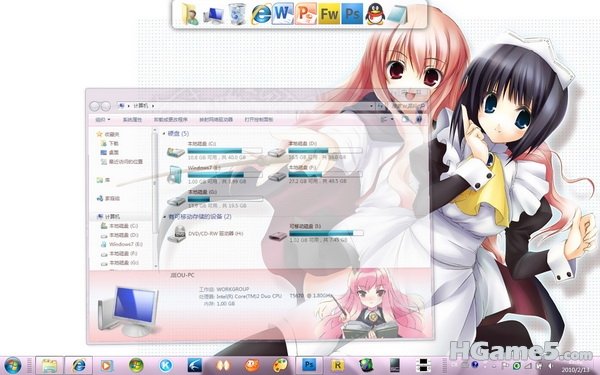
Task: Click the help button in explorer toolbar
Action: point(419,120)
